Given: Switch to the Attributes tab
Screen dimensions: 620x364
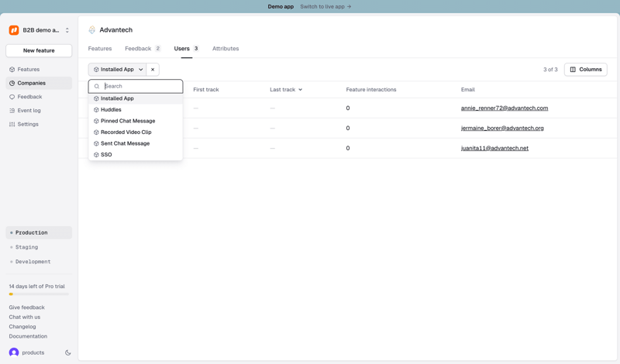Looking at the screenshot, I should (x=226, y=49).
